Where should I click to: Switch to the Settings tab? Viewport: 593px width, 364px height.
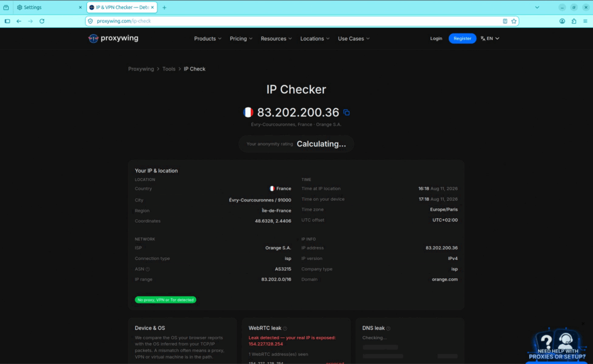tap(49, 8)
